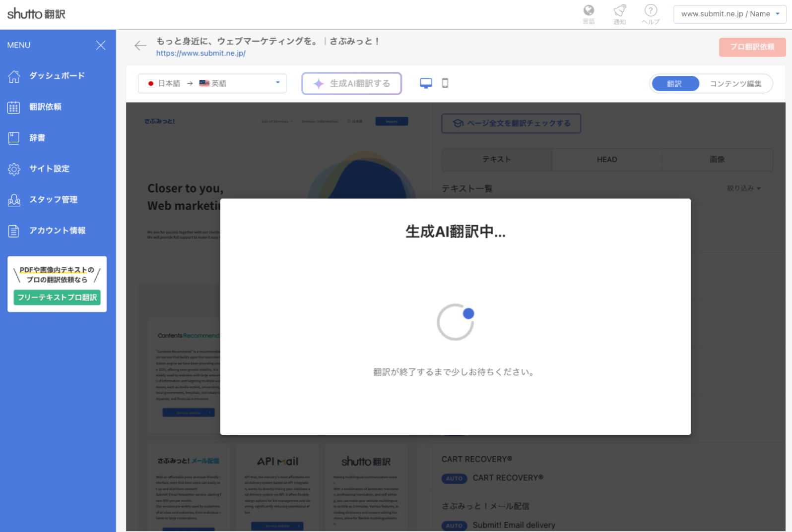Click the スタッフ管理 people icon
Viewport: 792px width, 532px height.
coord(14,200)
